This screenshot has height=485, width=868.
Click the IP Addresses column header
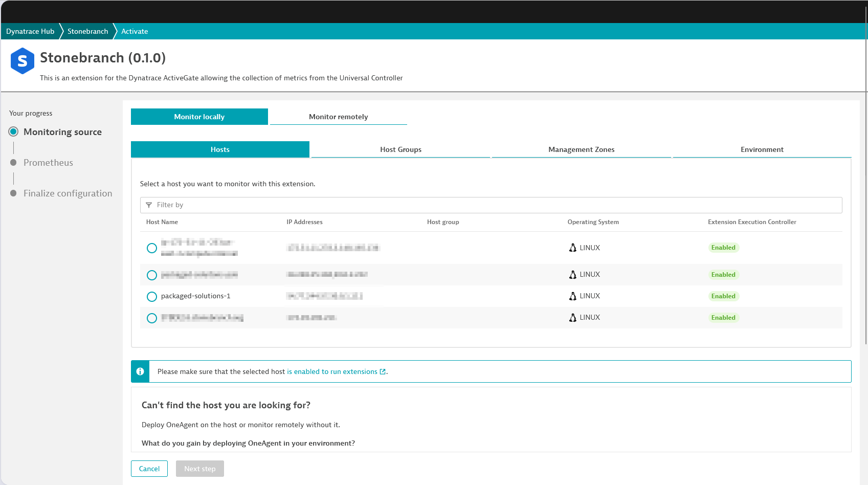click(x=304, y=222)
